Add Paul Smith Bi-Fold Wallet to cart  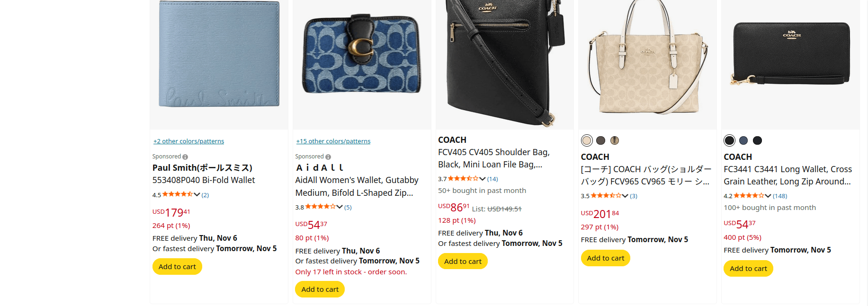click(177, 267)
